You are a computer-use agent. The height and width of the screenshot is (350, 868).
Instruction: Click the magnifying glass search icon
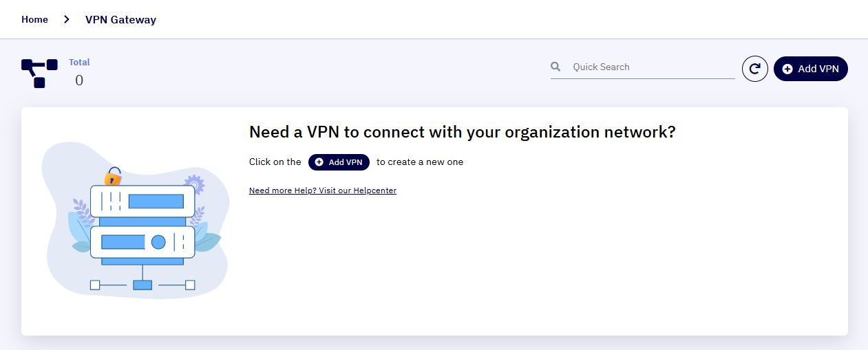pos(555,67)
